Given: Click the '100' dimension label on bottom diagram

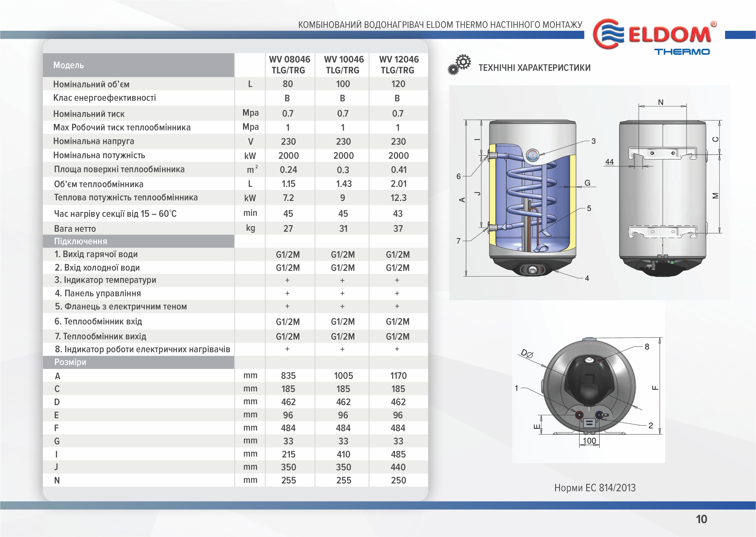Looking at the screenshot, I should (589, 441).
